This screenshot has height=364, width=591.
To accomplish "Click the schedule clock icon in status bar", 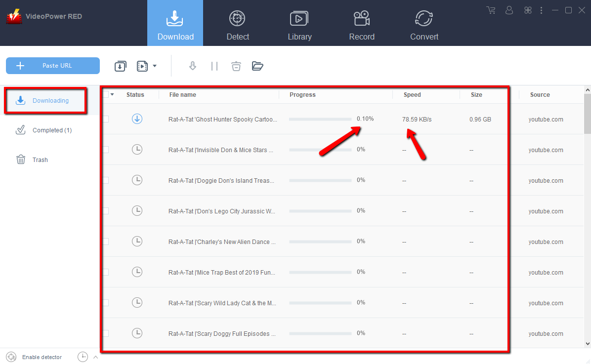I will point(83,357).
